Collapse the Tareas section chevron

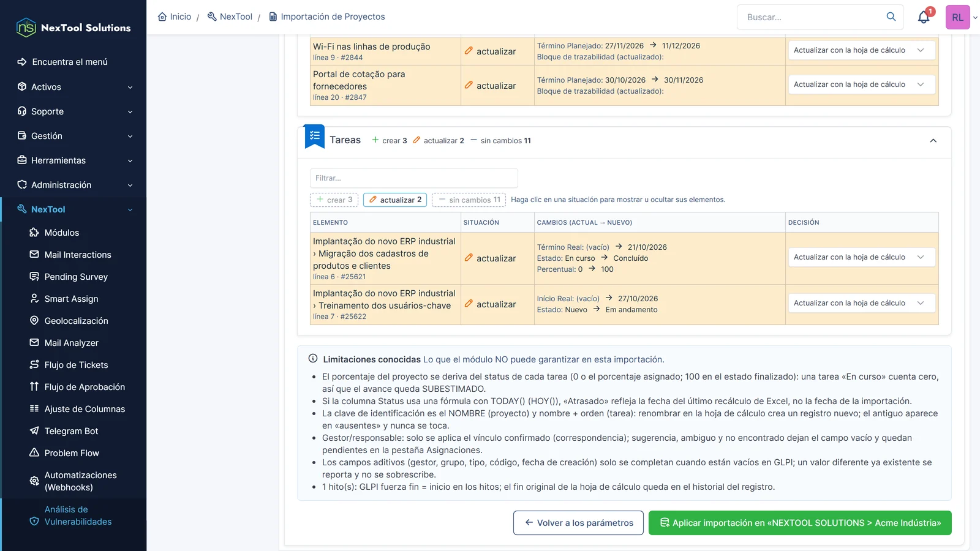click(x=933, y=141)
